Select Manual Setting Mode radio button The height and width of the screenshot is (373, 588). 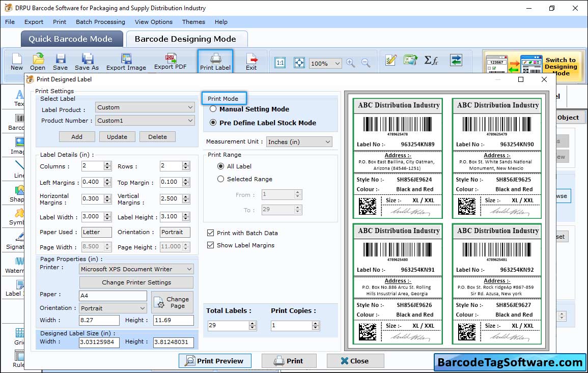[x=214, y=109]
